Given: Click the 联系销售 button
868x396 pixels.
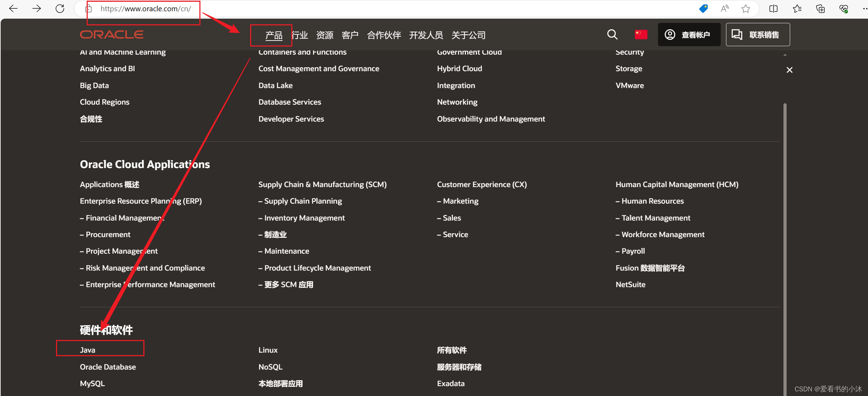Looking at the screenshot, I should [x=758, y=35].
